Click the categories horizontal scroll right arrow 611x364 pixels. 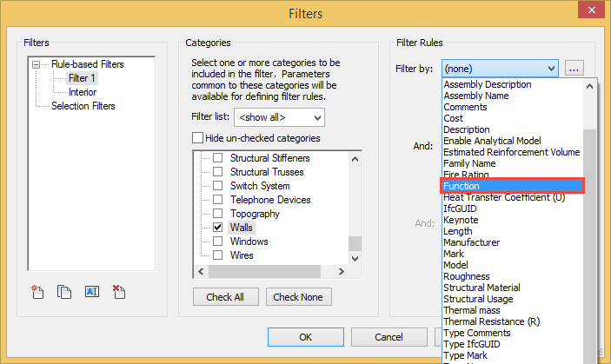coord(342,271)
